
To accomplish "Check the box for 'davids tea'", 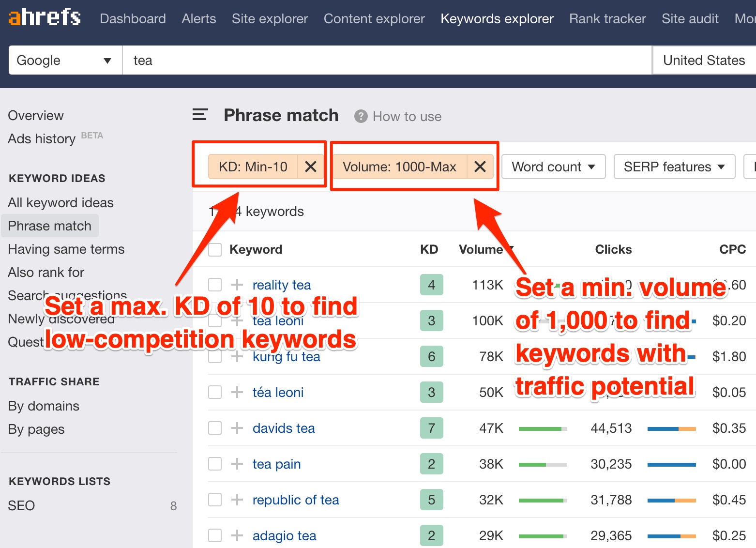I will 215,428.
